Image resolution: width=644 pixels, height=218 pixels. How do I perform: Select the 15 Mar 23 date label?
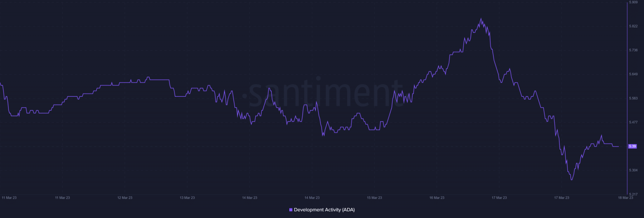click(374, 197)
